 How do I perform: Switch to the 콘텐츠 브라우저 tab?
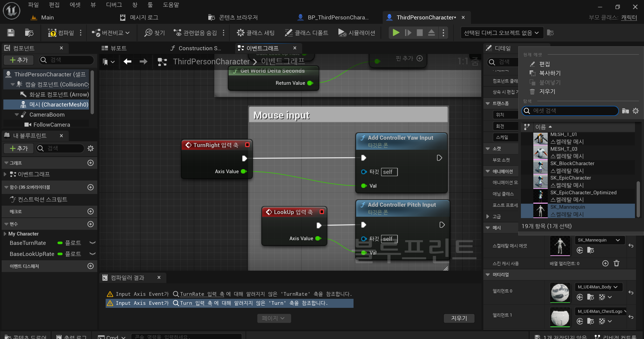click(233, 17)
